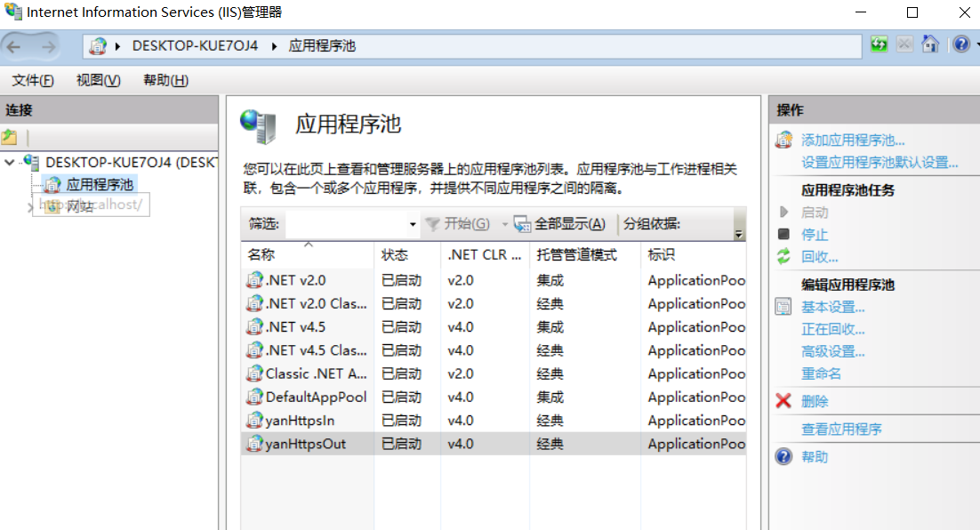Click the DefaultAppPool icon

[x=254, y=397]
